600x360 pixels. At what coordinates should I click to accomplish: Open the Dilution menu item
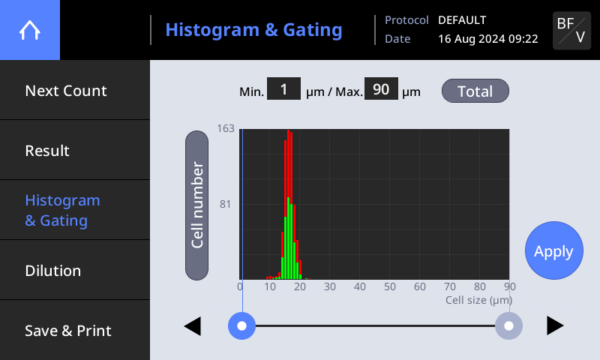coord(75,270)
